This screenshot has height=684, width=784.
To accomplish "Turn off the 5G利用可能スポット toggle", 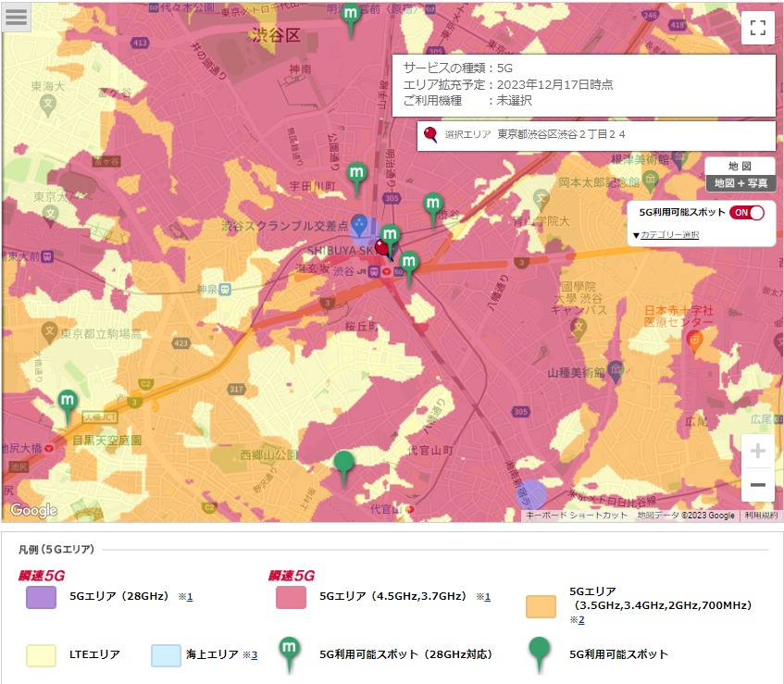I will coord(748,212).
